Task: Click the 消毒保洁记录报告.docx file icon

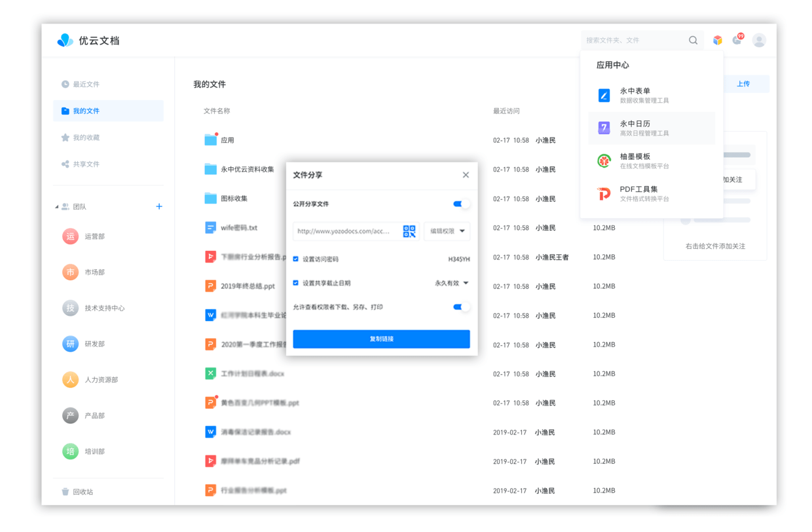Action: pyautogui.click(x=210, y=432)
